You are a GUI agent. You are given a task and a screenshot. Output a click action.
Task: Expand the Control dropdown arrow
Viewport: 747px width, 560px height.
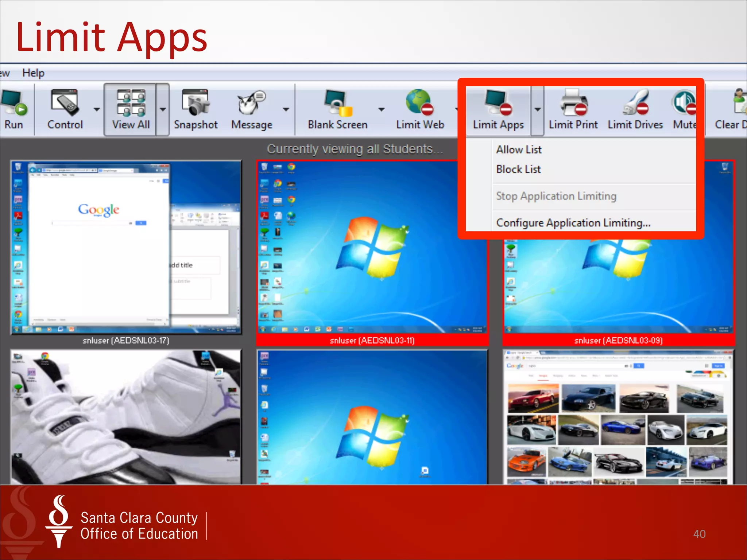point(97,109)
